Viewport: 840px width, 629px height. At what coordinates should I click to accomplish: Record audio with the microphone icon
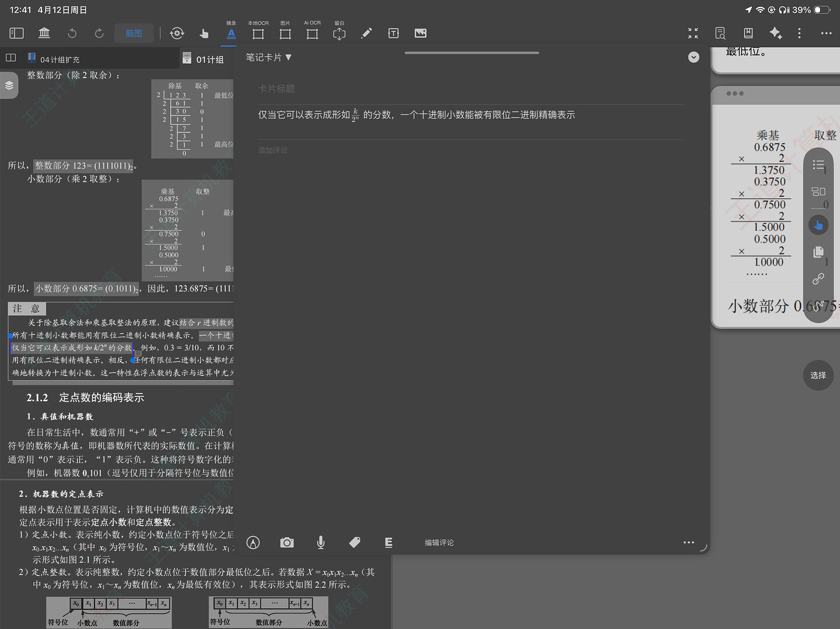tap(320, 543)
